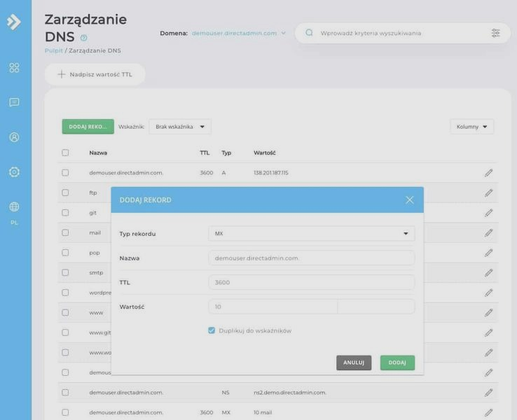Click edit pencil for mail row
This screenshot has height=420, width=517.
(489, 233)
